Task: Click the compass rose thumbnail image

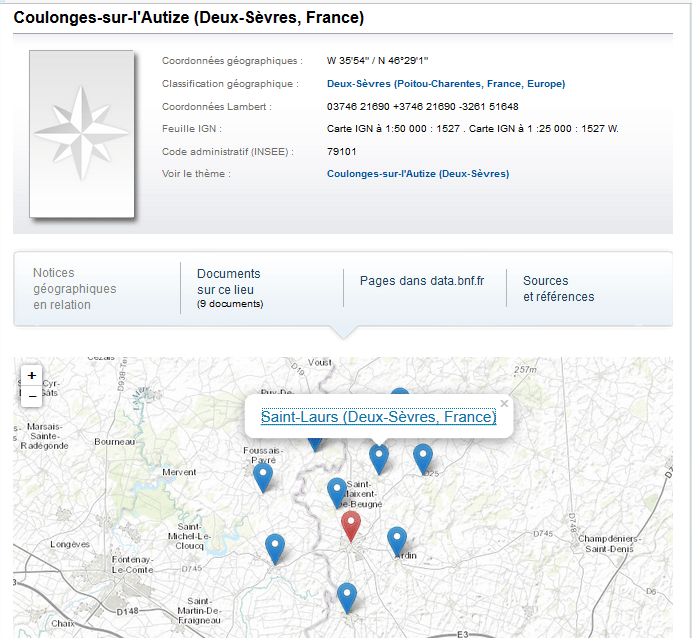Action: click(82, 134)
